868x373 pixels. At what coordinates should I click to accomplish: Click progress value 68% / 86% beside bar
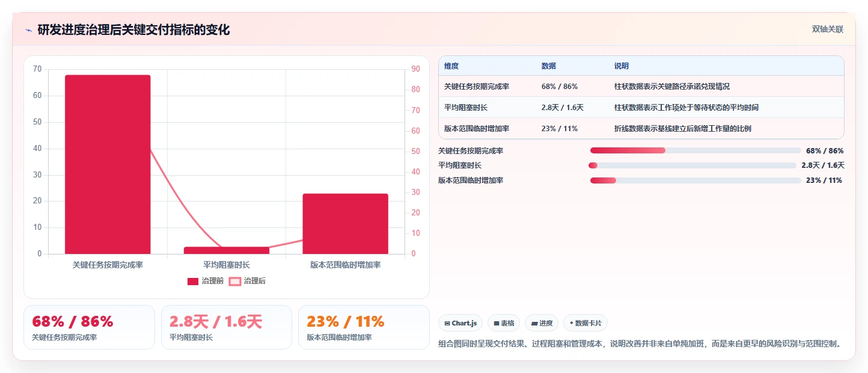825,151
